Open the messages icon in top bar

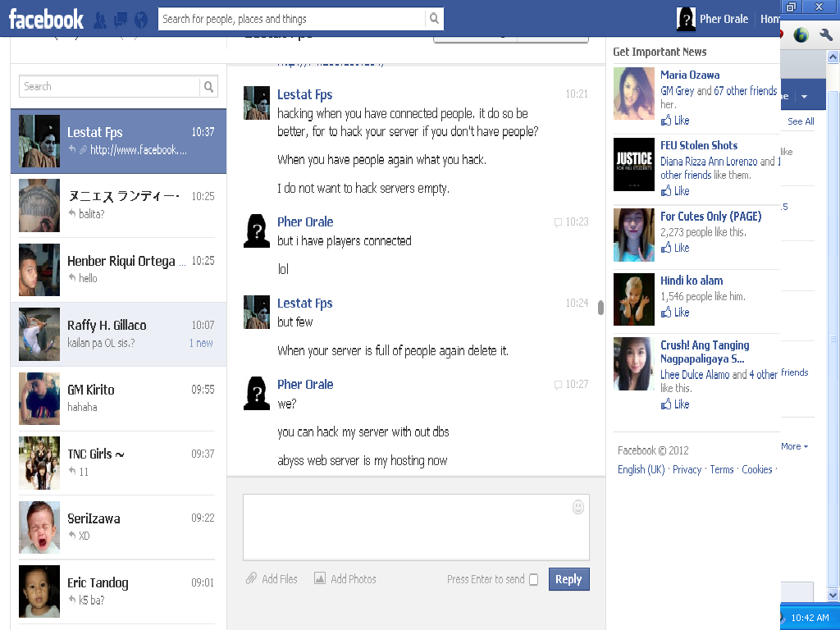pos(121,19)
